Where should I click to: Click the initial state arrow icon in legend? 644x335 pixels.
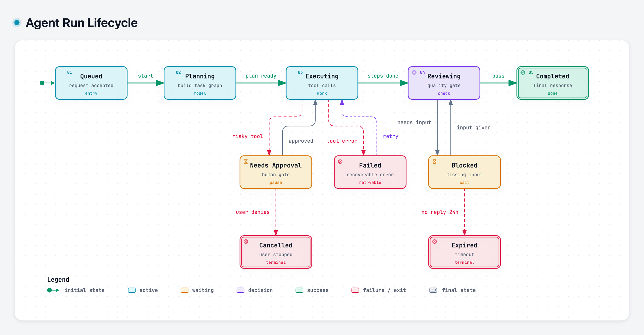click(x=53, y=290)
